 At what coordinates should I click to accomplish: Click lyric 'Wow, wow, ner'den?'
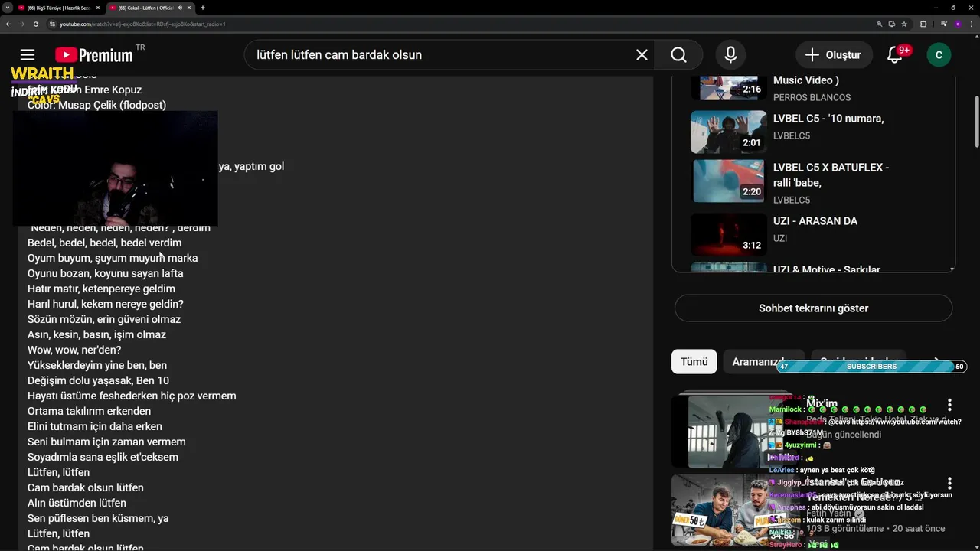point(74,350)
